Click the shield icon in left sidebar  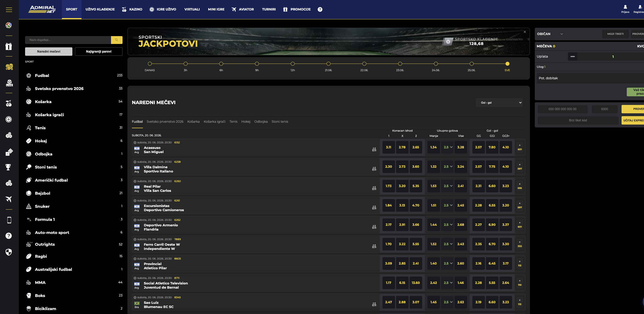(x=9, y=252)
